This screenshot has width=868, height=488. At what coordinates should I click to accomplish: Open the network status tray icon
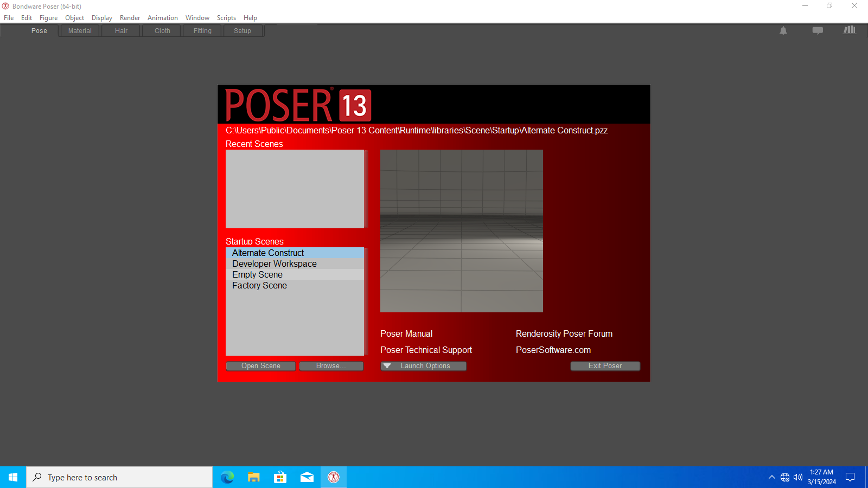[x=785, y=477]
